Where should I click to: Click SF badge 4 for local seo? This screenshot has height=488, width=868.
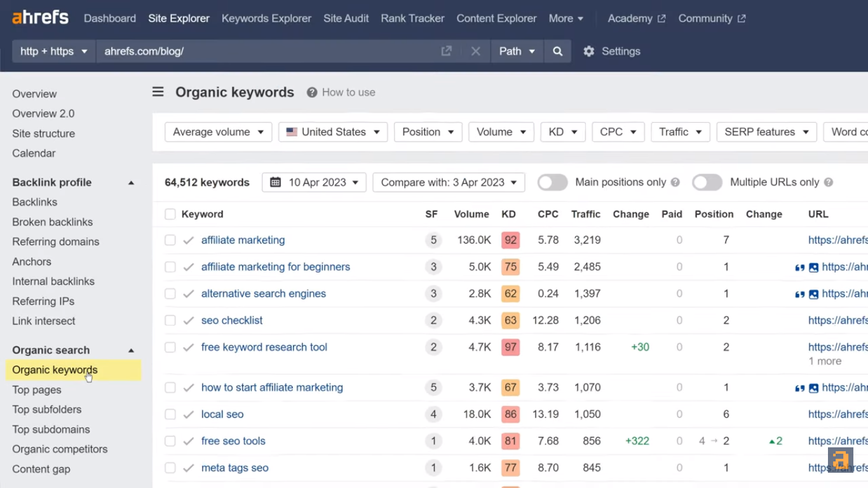[x=433, y=414]
